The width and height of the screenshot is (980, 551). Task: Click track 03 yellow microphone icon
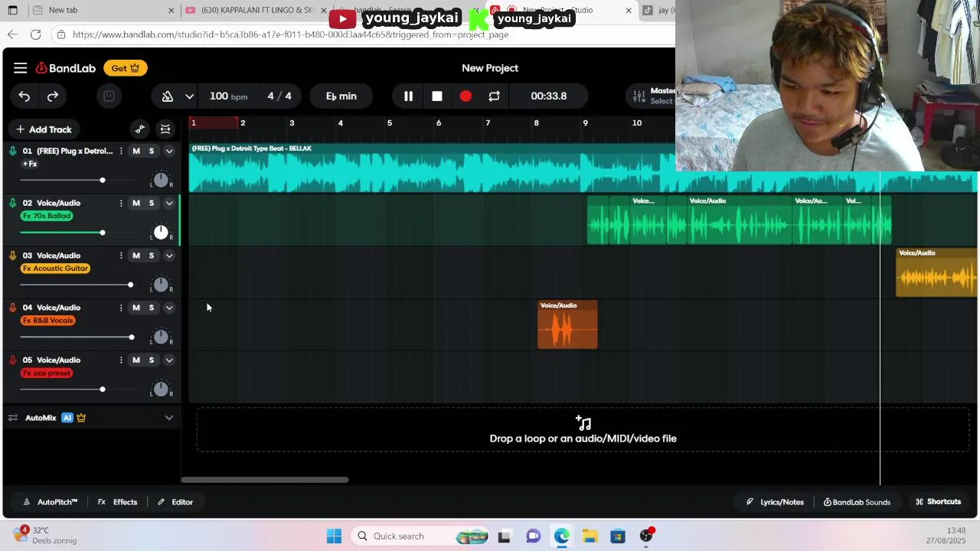click(x=12, y=256)
